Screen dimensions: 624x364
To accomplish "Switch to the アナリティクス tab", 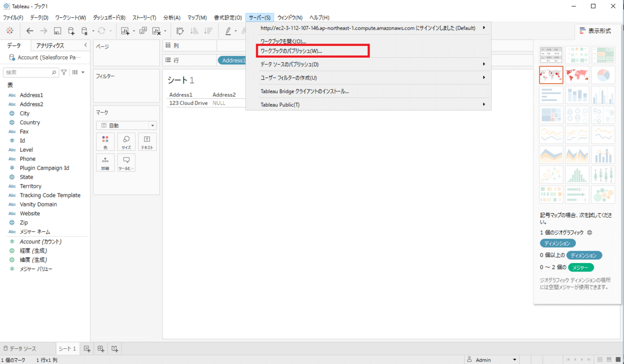I will (x=50, y=46).
